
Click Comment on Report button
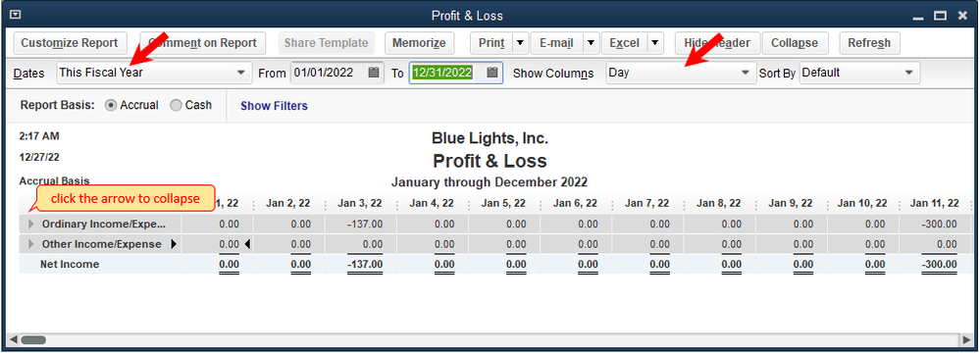pyautogui.click(x=202, y=43)
